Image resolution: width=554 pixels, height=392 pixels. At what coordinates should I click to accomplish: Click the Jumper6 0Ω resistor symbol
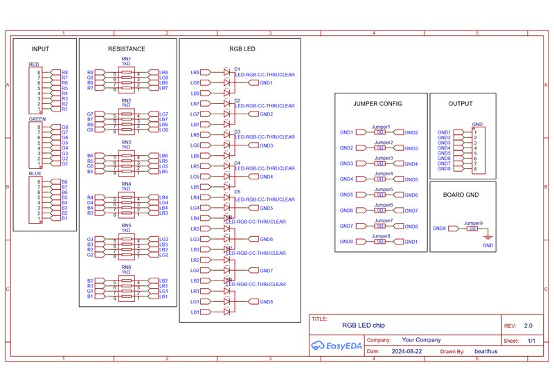tap(379, 211)
